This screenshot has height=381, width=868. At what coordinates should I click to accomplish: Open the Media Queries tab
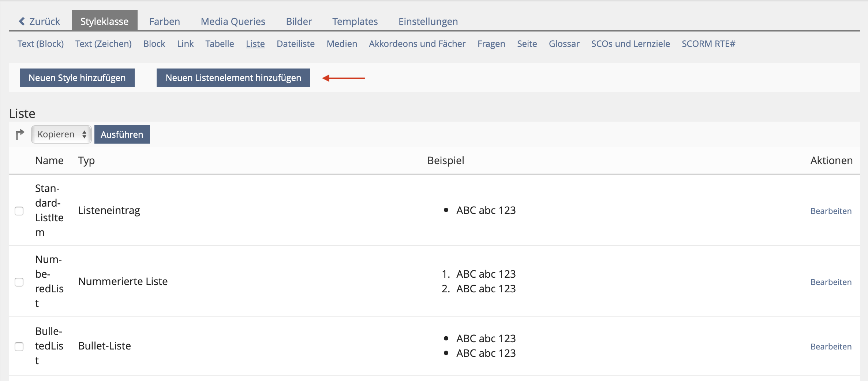[x=233, y=21]
